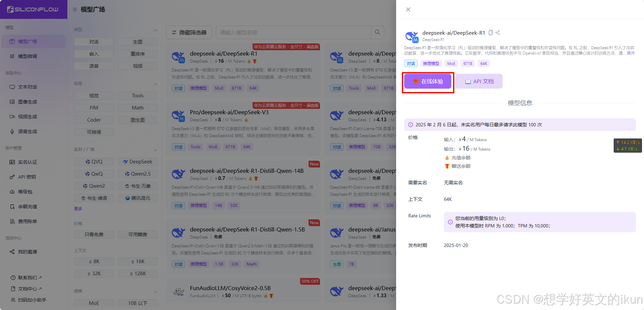644x310 pixels.
Task: Click the search magnifier icon
Action: point(378,32)
